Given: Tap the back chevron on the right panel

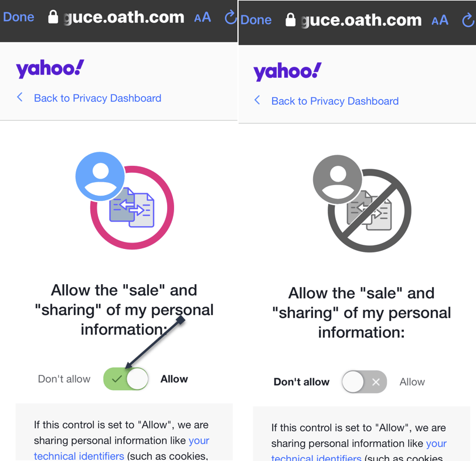Looking at the screenshot, I should [x=257, y=101].
